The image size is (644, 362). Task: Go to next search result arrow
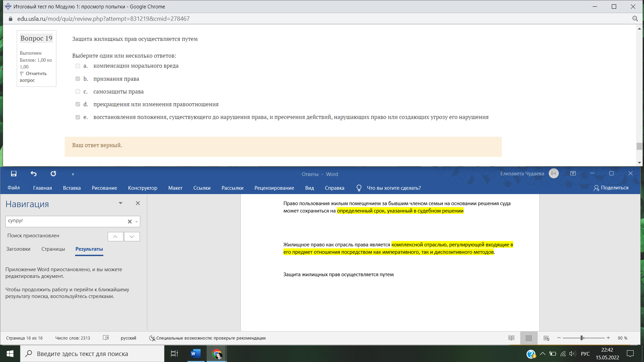132,237
